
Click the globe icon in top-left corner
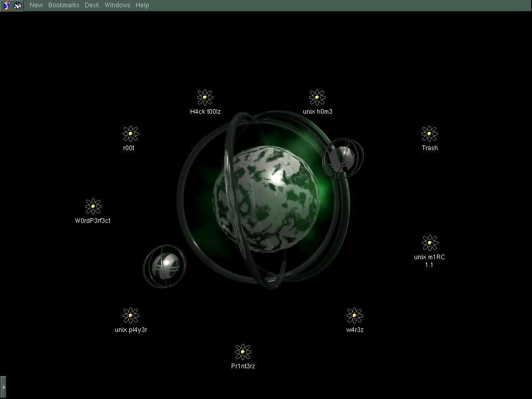click(x=6, y=5)
